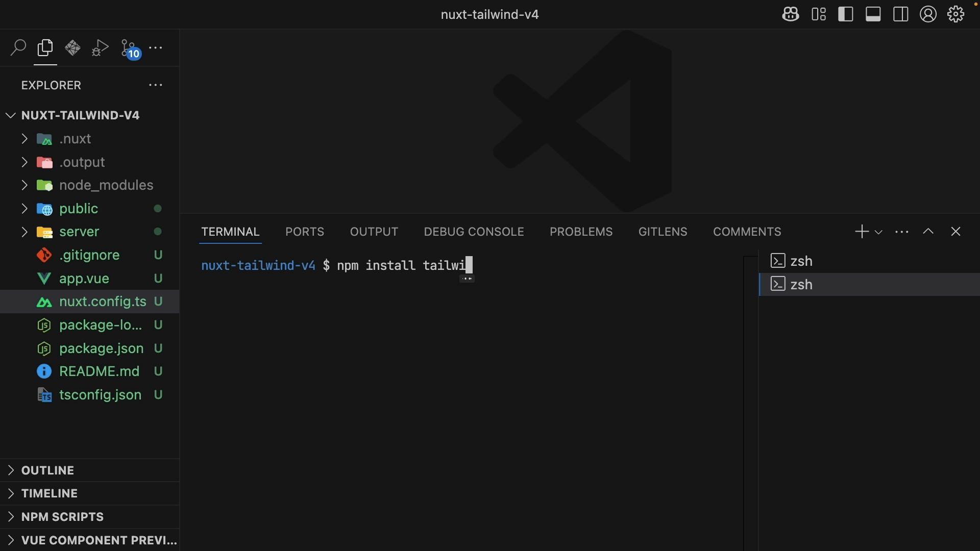Open the README.md file
The image size is (980, 551).
89,371
